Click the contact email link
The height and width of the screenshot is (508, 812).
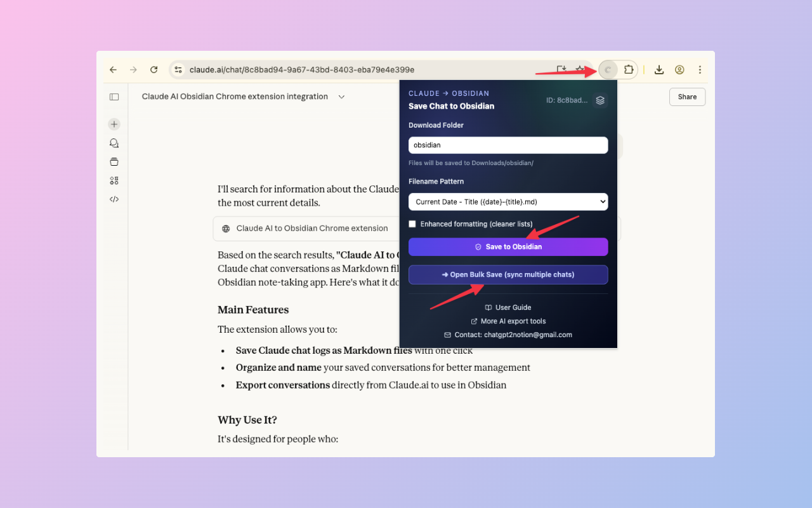[x=508, y=335]
